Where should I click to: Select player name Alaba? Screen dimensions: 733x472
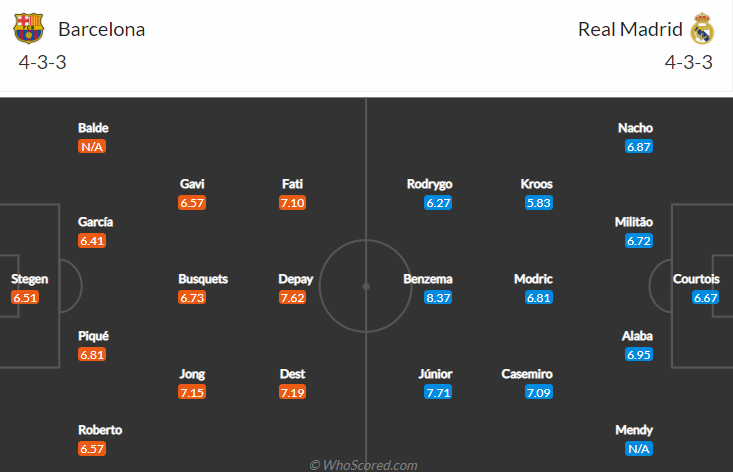637,336
